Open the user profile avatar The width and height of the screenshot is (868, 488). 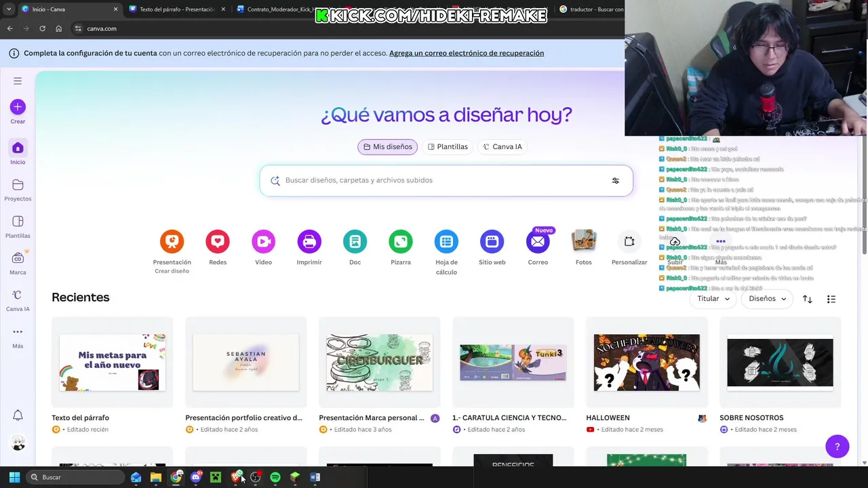tap(18, 443)
